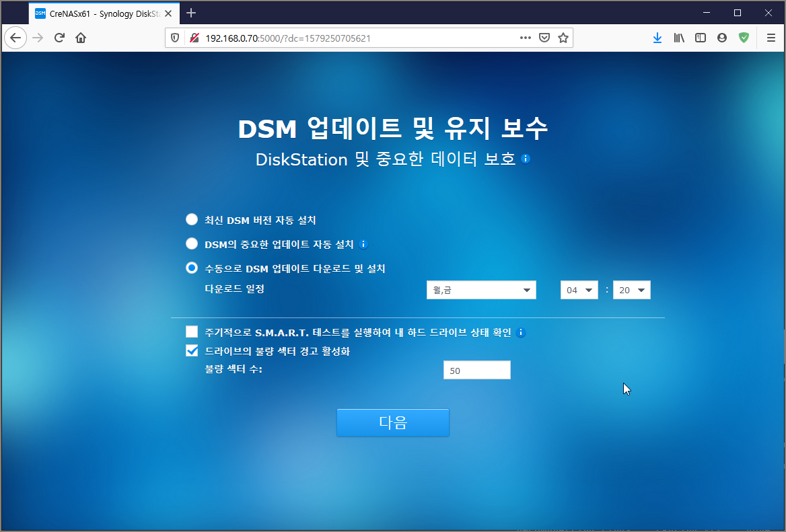Close the CreNASx61 tab

(x=168, y=13)
